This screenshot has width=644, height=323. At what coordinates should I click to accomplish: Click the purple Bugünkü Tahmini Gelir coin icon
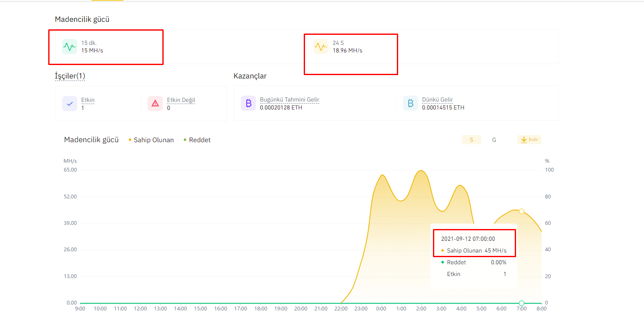coord(248,103)
